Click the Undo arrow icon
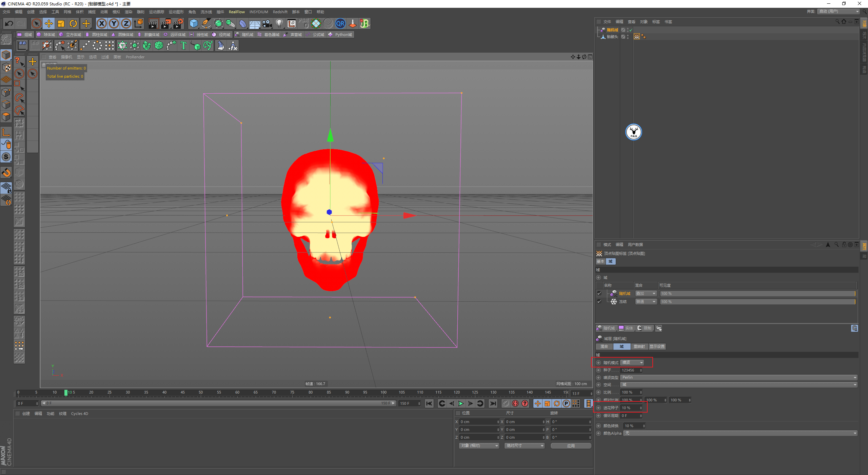The width and height of the screenshot is (868, 475). pos(9,23)
